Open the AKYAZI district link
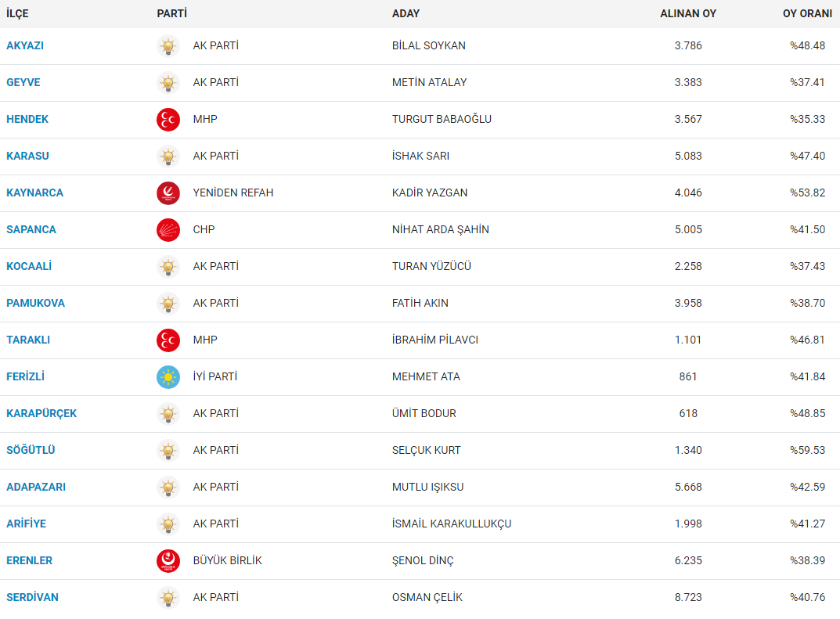840x619 pixels. (25, 45)
